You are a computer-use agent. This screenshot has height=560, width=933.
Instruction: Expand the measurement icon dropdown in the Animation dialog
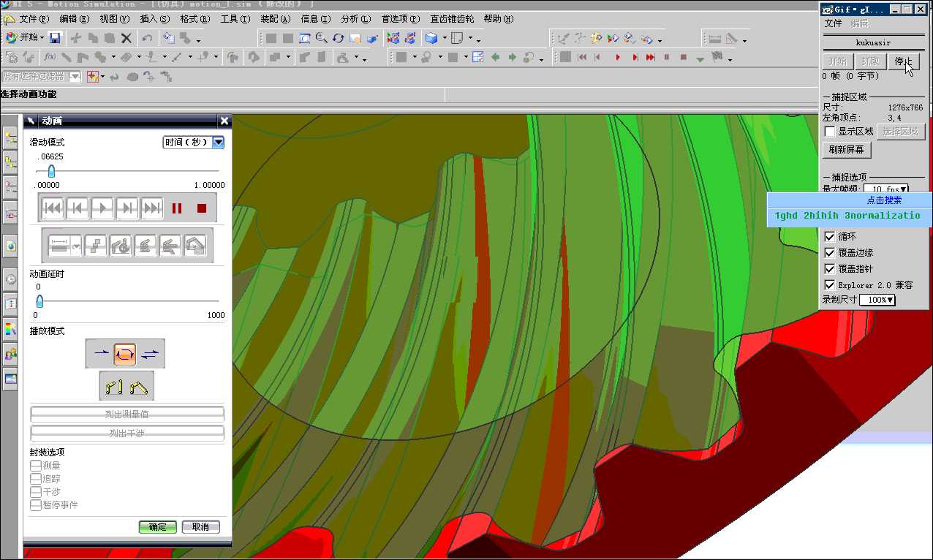(77, 246)
